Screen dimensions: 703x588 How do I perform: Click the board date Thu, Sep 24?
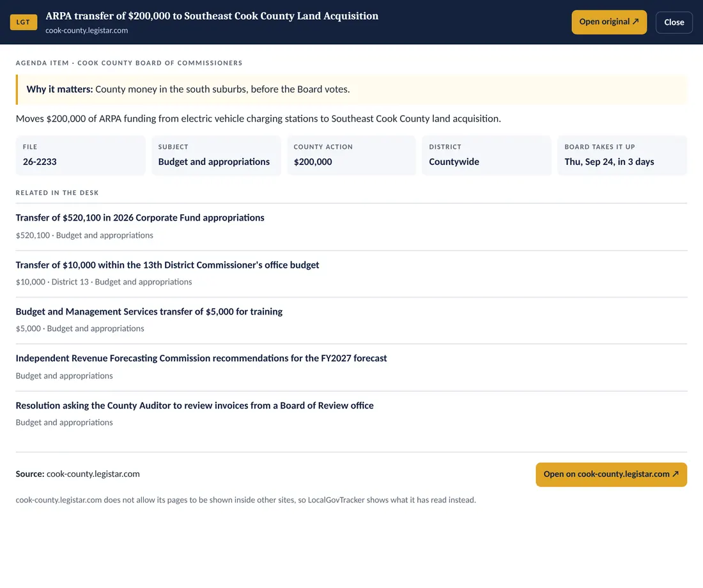point(609,162)
